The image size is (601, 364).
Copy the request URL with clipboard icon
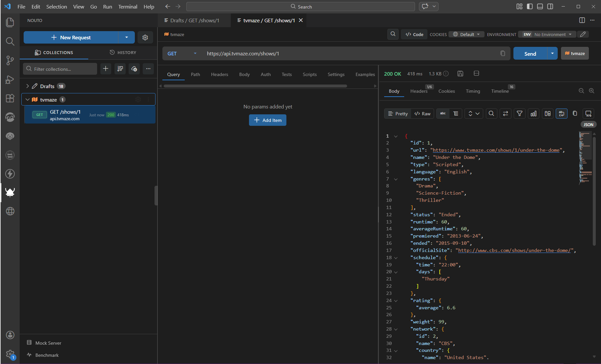pyautogui.click(x=503, y=53)
